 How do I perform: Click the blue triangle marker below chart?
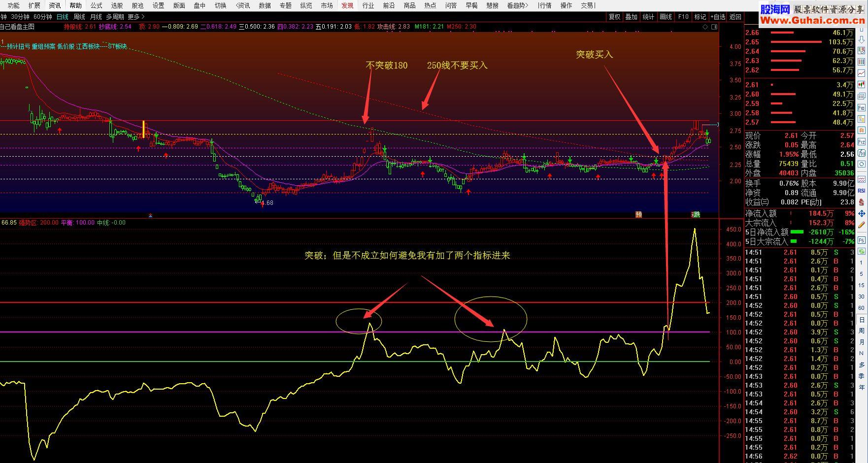[151, 215]
